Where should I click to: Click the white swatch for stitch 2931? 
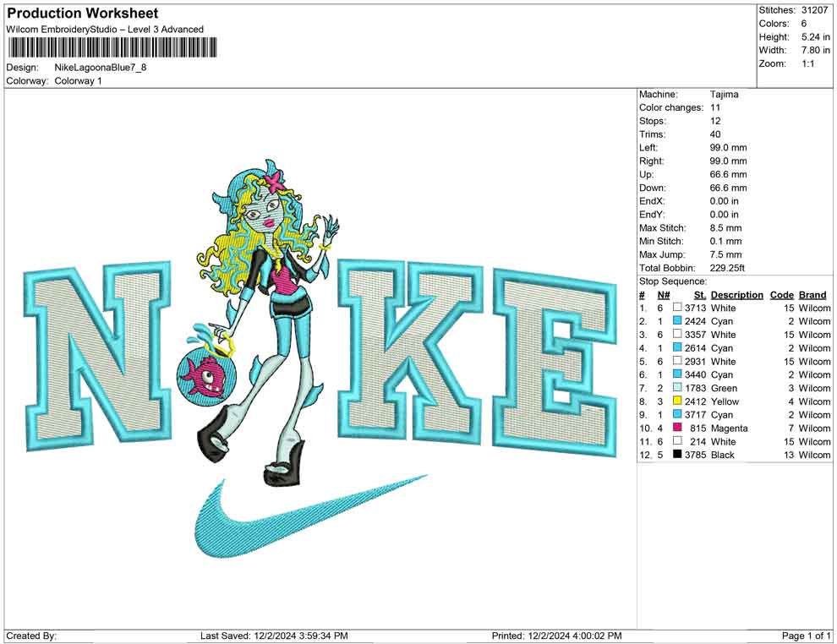click(x=677, y=361)
